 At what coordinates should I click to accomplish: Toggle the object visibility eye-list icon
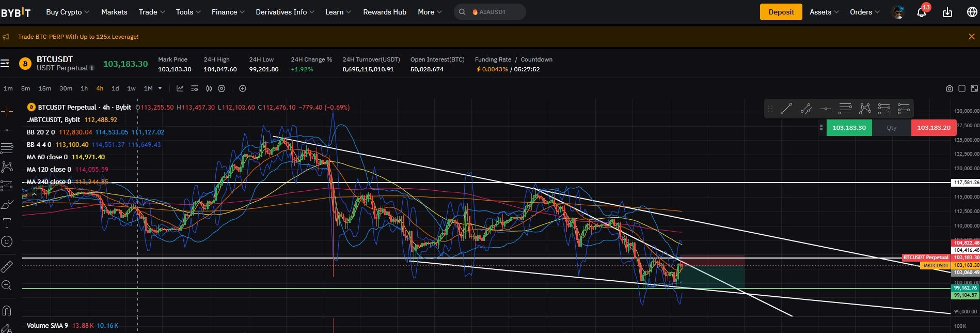[194, 88]
